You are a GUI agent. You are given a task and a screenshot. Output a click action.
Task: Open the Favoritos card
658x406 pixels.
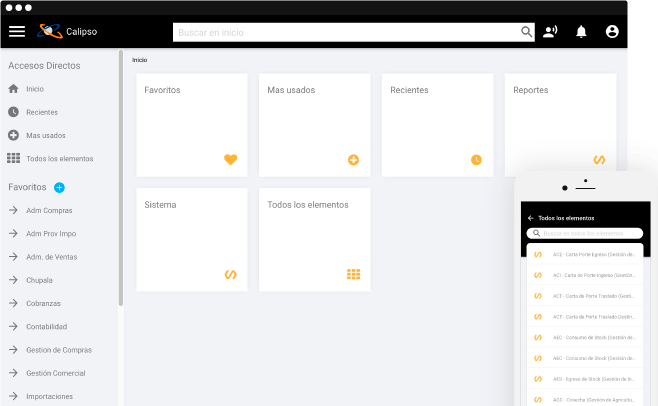192,125
